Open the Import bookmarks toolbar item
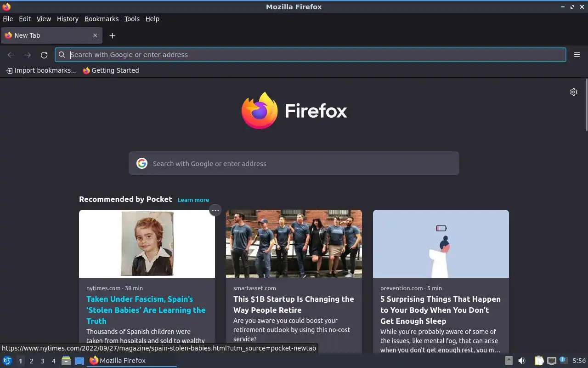Screen dimensions: 588x368 click(41, 70)
